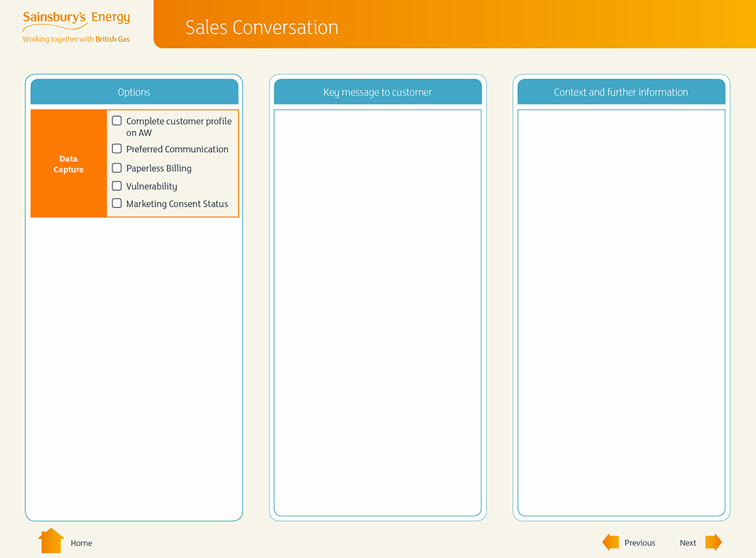The image size is (756, 558).
Task: Tick the Complete customer profile on AW checkbox
Action: (x=117, y=121)
